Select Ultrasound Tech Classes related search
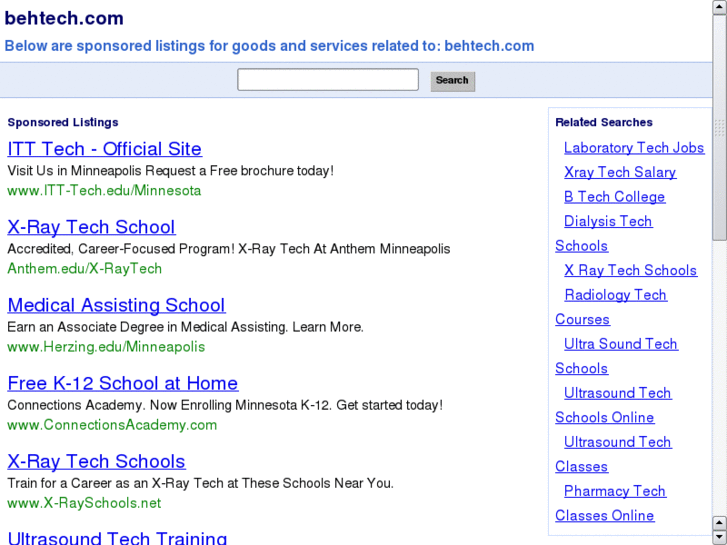 618,442
